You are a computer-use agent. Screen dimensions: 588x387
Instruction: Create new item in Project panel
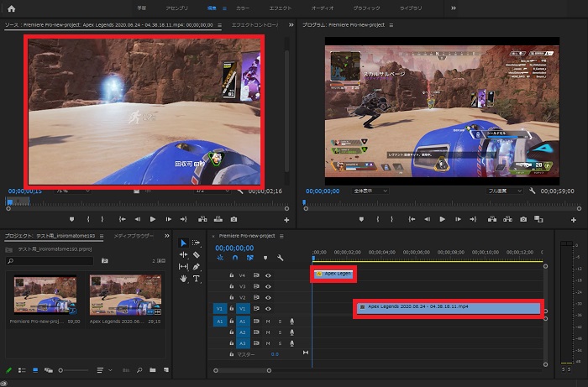(x=166, y=370)
